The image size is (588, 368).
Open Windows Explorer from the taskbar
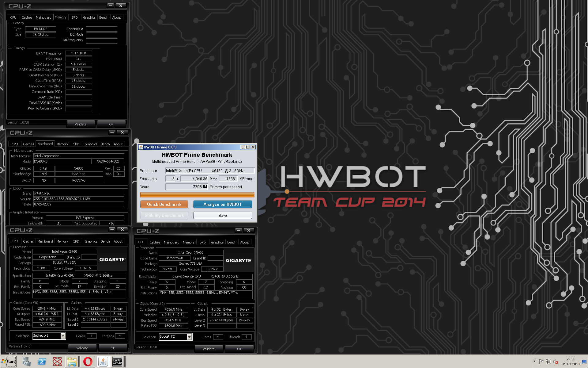pos(72,362)
